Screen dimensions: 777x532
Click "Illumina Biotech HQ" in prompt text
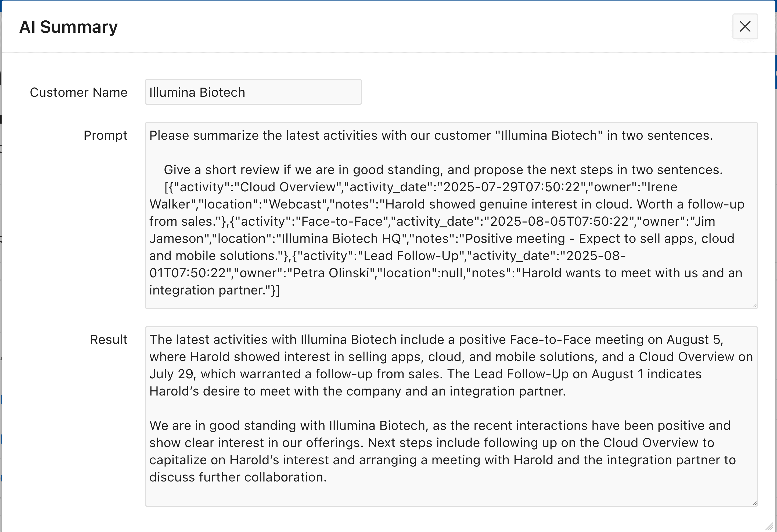point(341,239)
